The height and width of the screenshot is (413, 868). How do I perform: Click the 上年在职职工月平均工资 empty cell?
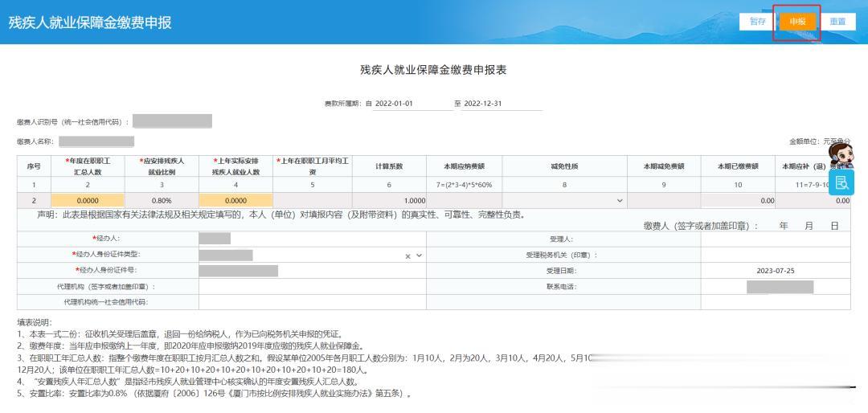point(312,201)
